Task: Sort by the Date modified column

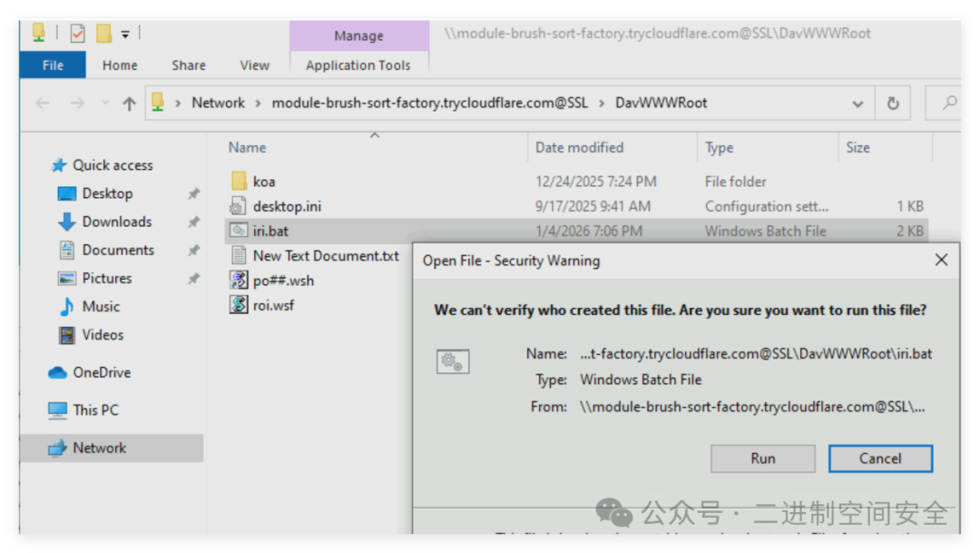Action: [579, 148]
